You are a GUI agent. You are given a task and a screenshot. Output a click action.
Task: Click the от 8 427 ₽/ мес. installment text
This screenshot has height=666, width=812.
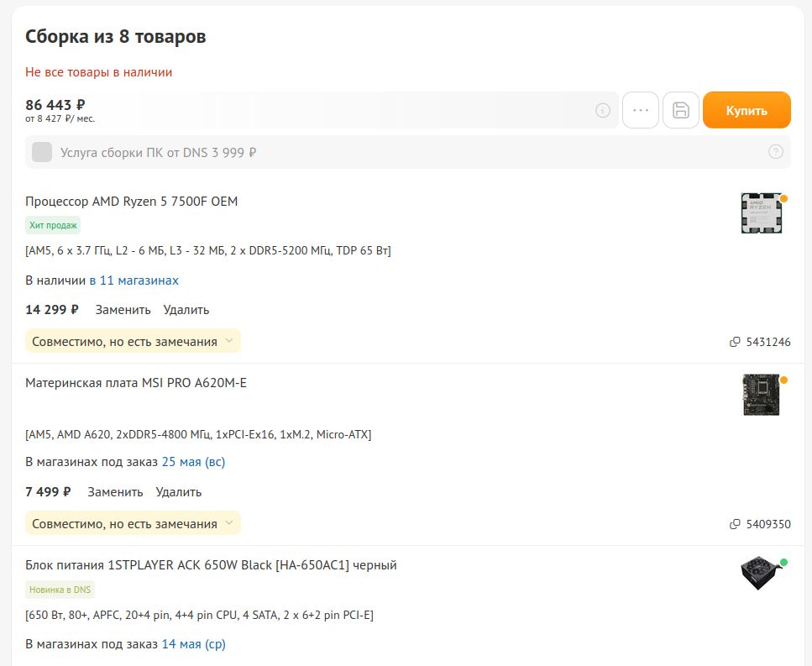click(x=60, y=118)
